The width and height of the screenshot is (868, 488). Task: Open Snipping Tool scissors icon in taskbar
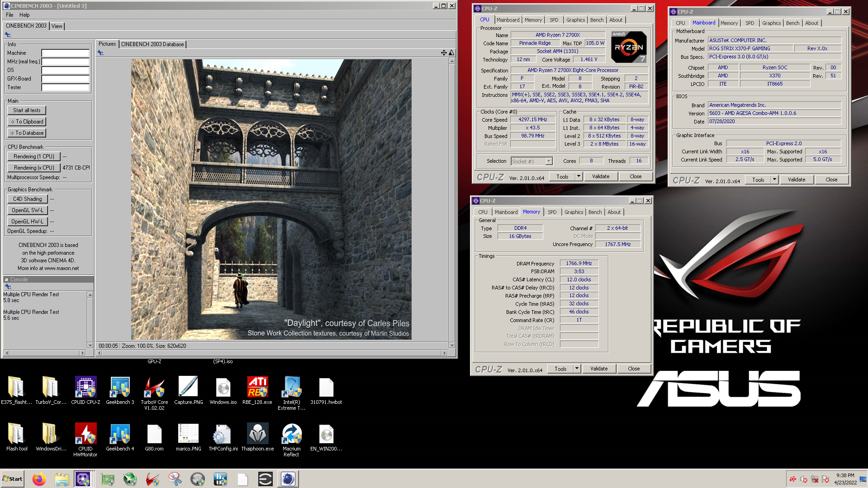(x=175, y=479)
